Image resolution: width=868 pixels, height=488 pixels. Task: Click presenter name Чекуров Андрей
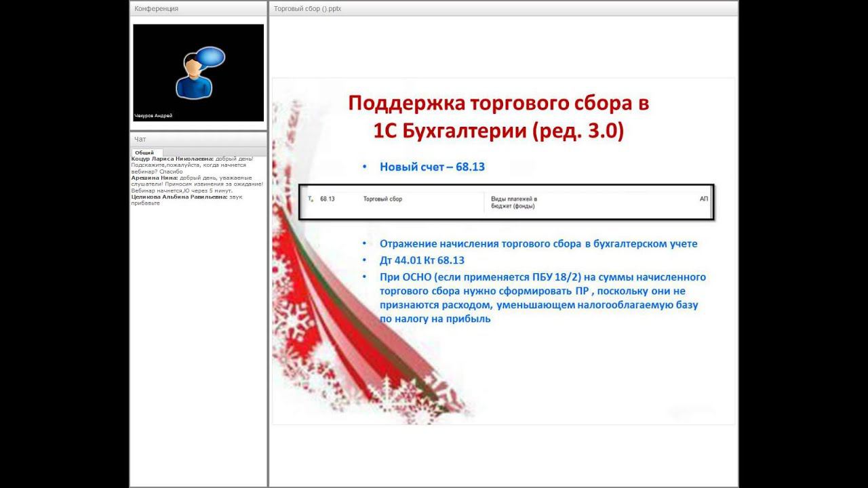click(x=153, y=116)
